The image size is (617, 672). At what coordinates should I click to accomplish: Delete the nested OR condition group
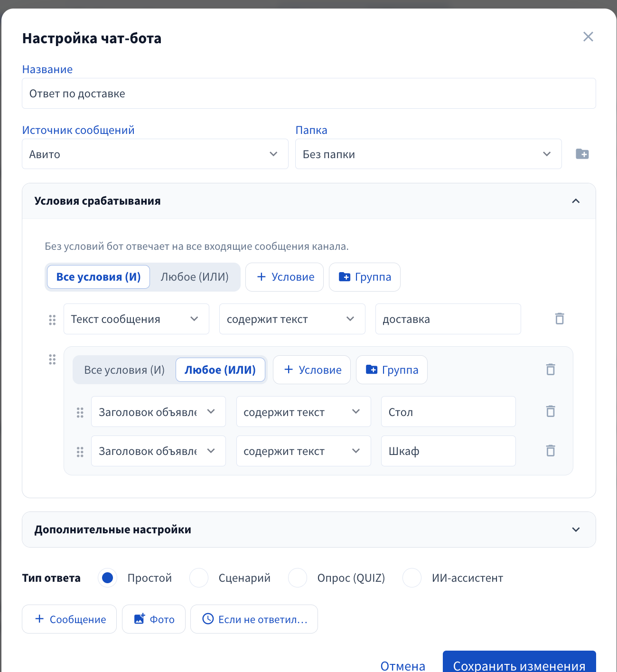tap(551, 369)
